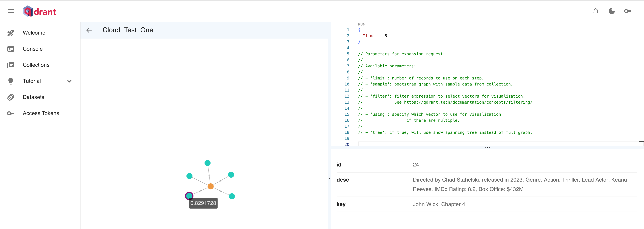
Task: Click the horizontal ellipsis editor resize handle
Action: (x=487, y=148)
